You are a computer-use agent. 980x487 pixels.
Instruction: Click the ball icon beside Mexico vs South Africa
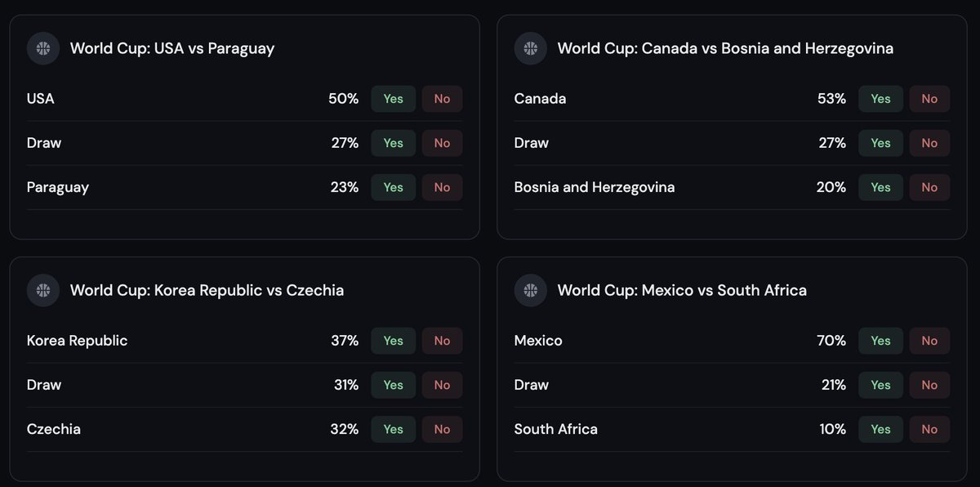[531, 290]
